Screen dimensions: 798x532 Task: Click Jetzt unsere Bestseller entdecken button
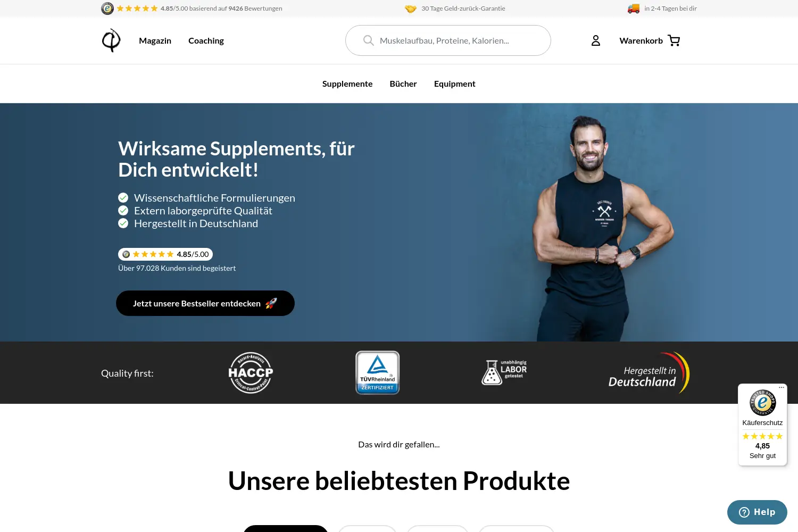point(205,303)
